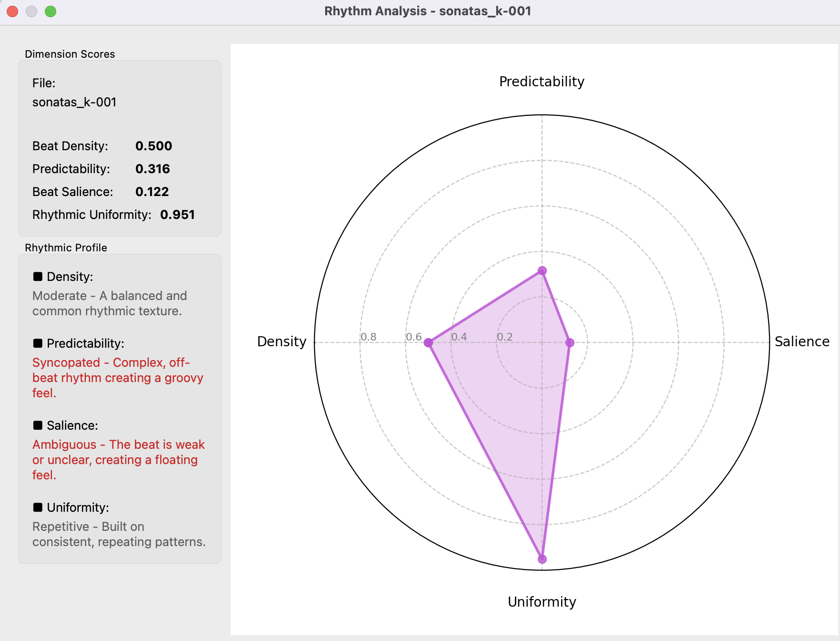Click the Density axis label left of chart
This screenshot has height=641, width=840.
(x=281, y=341)
